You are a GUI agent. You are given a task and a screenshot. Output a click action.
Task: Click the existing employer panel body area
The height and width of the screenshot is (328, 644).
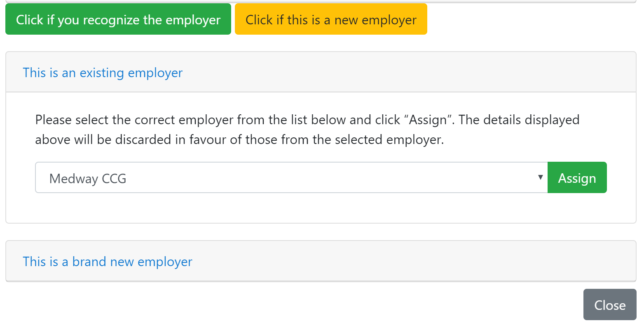321,208
